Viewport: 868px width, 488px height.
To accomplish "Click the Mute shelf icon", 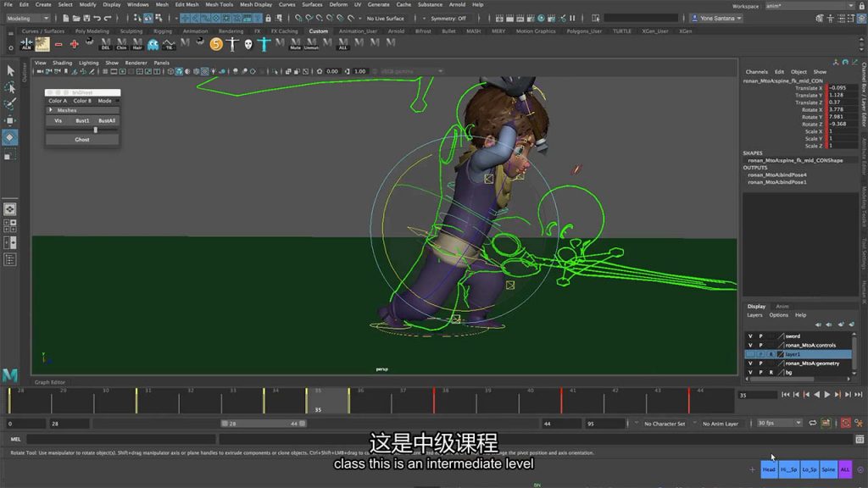I will pyautogui.click(x=296, y=44).
